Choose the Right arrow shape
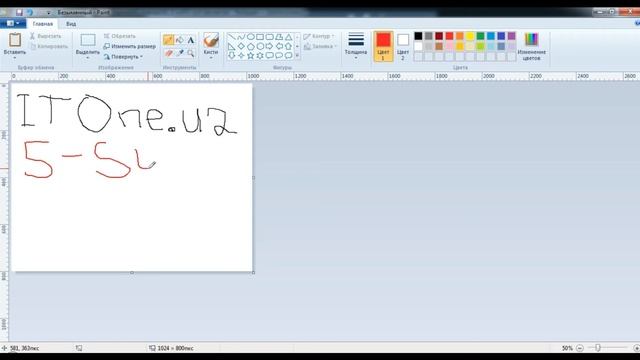This screenshot has width=640, height=360. click(x=269, y=47)
